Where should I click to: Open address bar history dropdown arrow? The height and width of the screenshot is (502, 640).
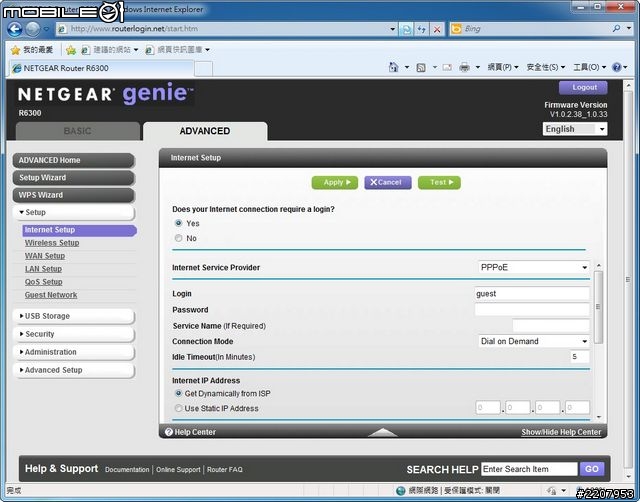click(392, 29)
